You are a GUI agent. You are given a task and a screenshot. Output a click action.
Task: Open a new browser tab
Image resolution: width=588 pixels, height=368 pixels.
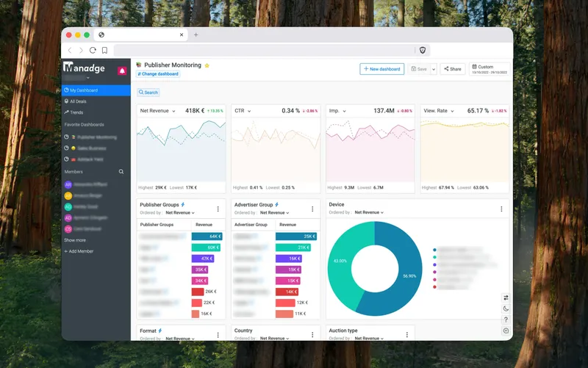(x=196, y=35)
